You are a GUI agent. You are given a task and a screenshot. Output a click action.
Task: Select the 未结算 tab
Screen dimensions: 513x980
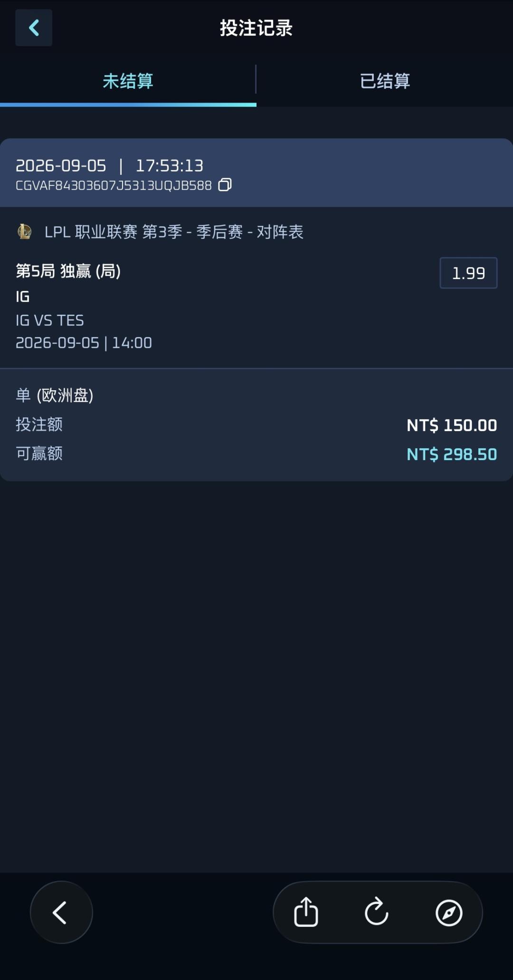(x=128, y=81)
